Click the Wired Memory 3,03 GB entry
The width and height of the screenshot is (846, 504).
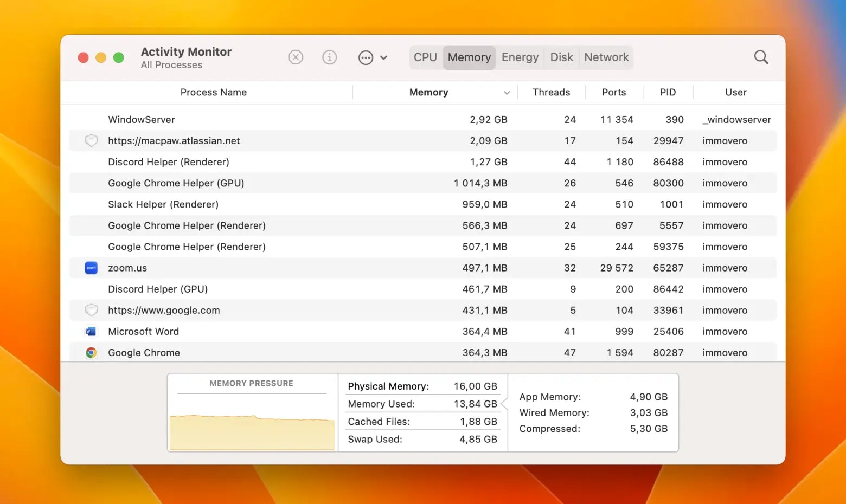point(593,413)
